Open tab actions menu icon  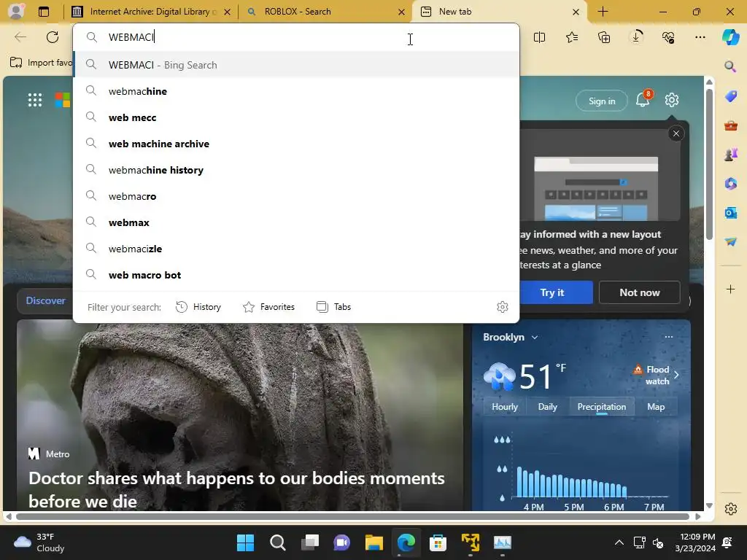[44, 12]
